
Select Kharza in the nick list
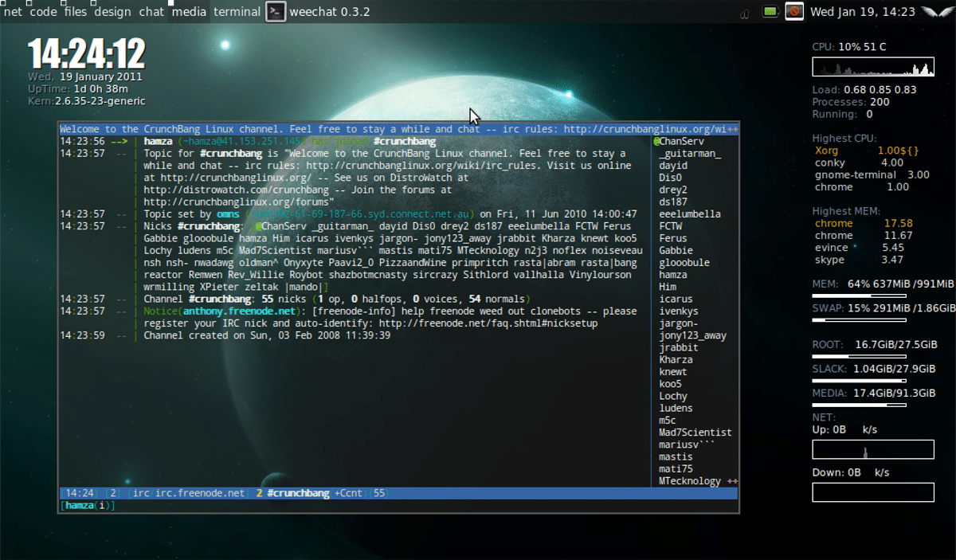676,359
